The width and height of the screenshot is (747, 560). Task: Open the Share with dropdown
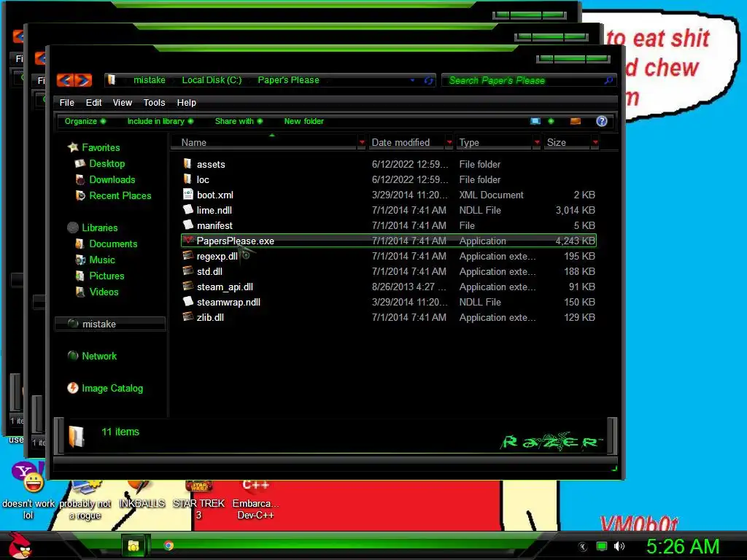(239, 121)
